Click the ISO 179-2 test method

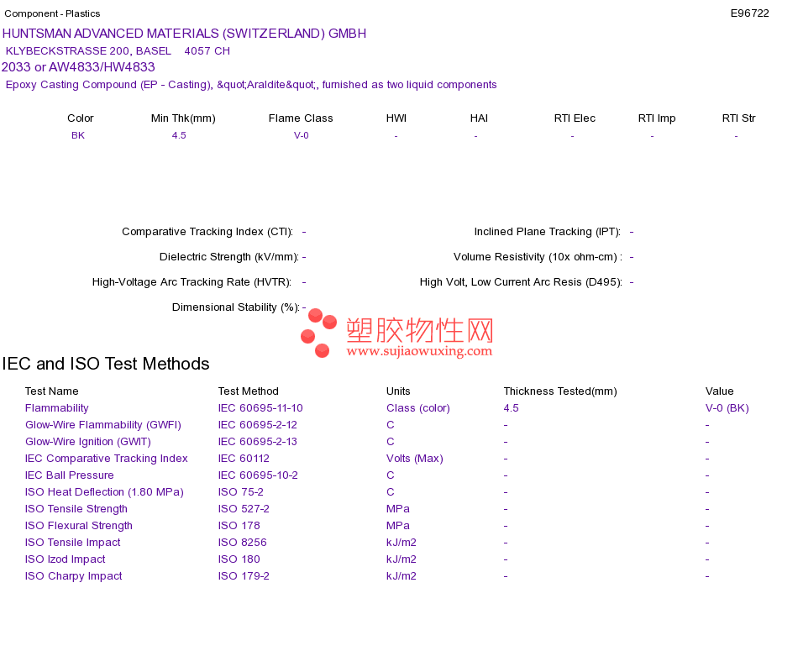tap(244, 576)
